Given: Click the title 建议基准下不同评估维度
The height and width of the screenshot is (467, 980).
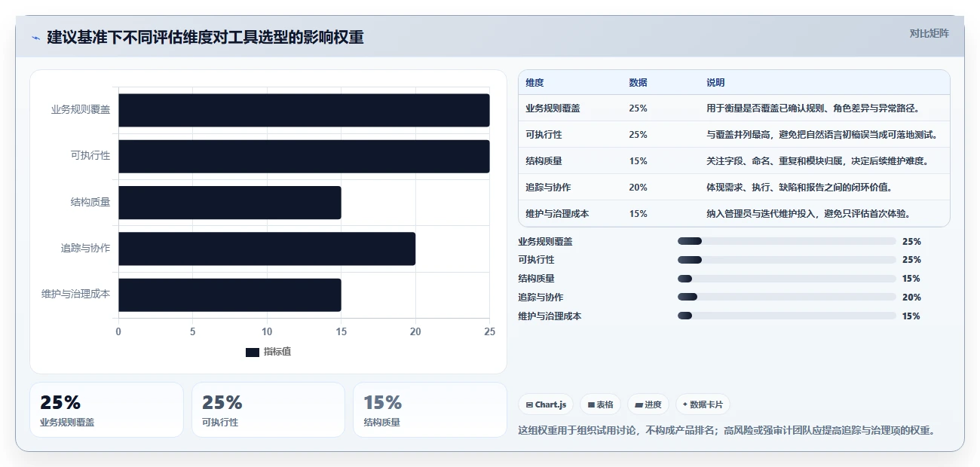Looking at the screenshot, I should [206, 37].
